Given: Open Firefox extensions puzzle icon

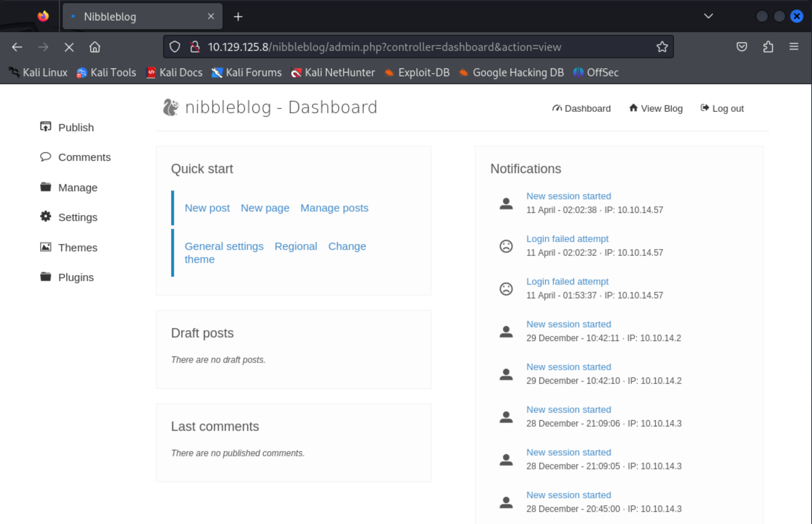Looking at the screenshot, I should pyautogui.click(x=768, y=47).
